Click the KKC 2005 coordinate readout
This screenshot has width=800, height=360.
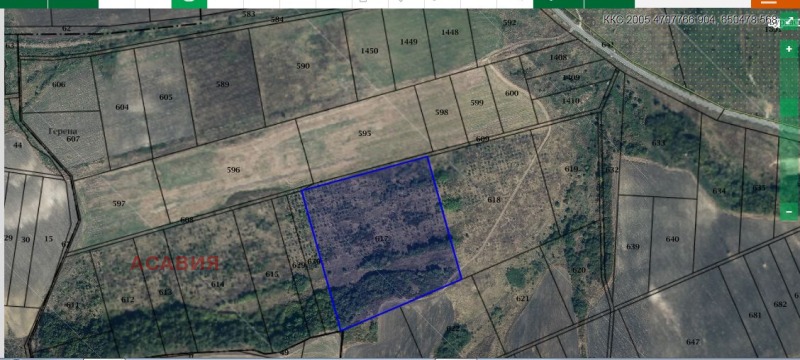(x=690, y=20)
